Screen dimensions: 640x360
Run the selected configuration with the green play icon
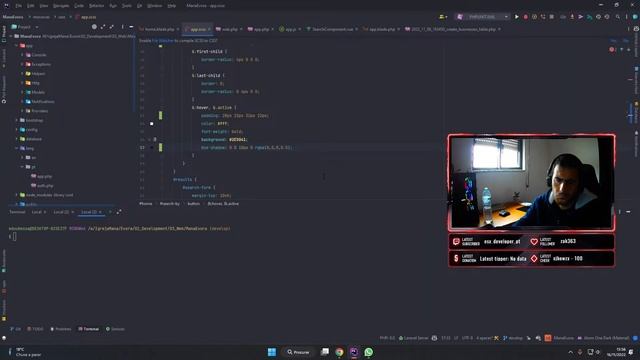516,17
